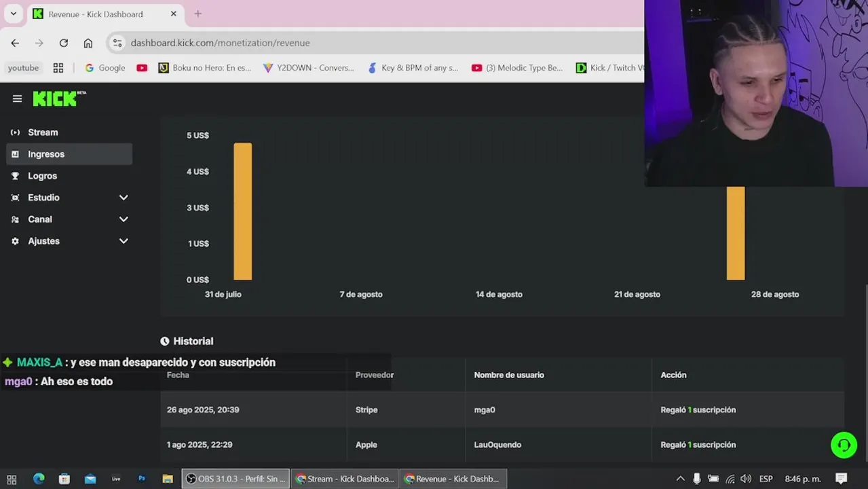Open browser home page
Image resolution: width=868 pixels, height=489 pixels.
[88, 43]
